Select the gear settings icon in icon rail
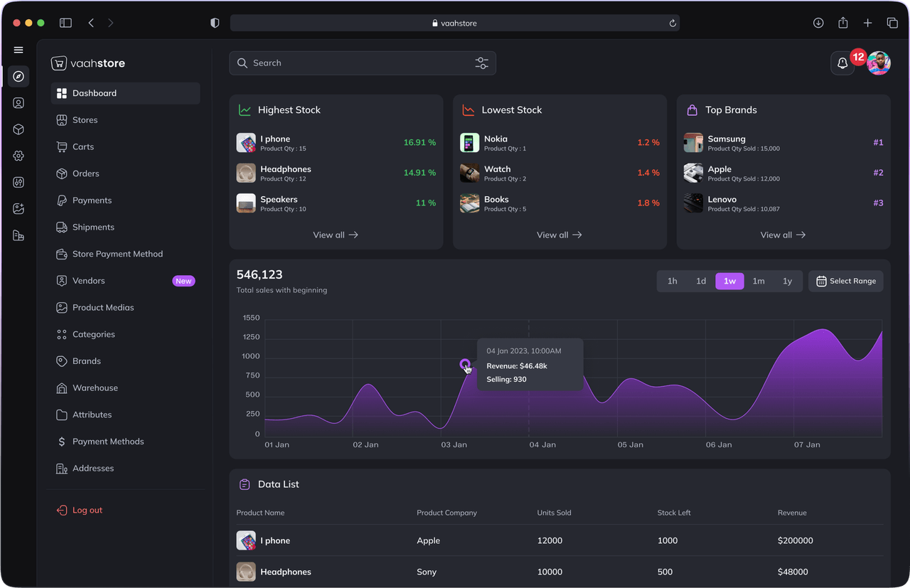This screenshot has width=910, height=588. tap(18, 156)
